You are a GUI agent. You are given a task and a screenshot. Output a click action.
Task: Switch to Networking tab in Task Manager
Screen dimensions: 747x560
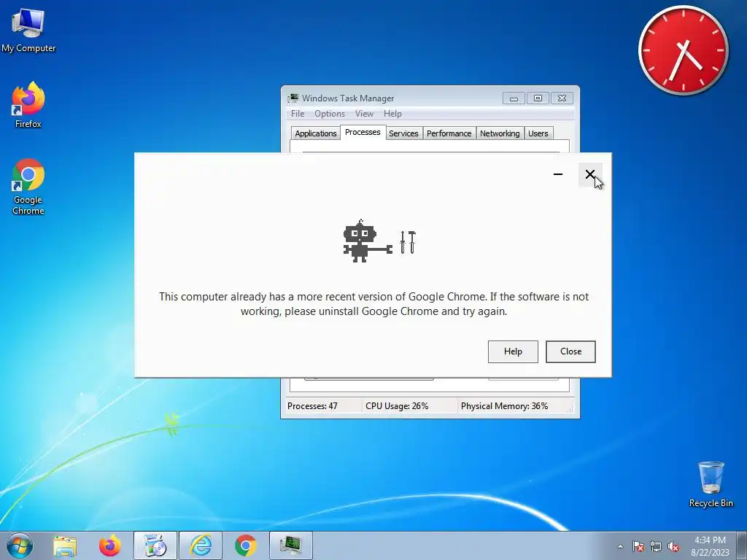500,133
